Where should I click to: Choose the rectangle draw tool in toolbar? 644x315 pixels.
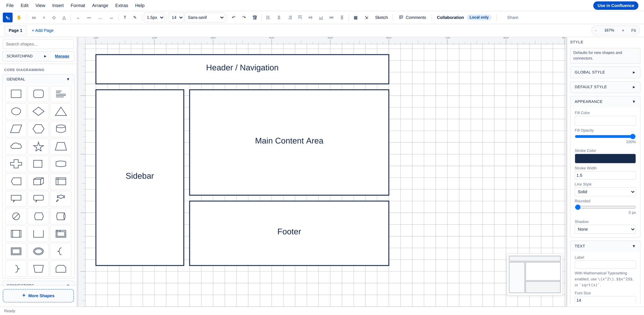pos(34,17)
